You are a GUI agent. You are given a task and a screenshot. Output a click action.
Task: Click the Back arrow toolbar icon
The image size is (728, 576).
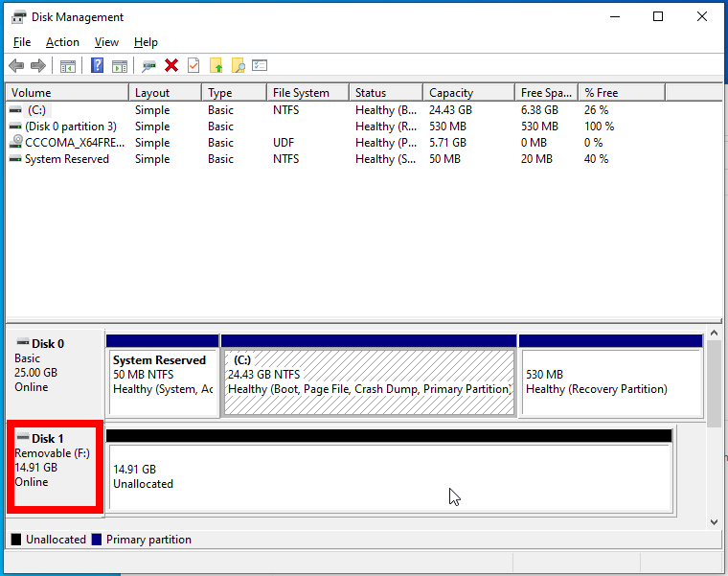(16, 65)
